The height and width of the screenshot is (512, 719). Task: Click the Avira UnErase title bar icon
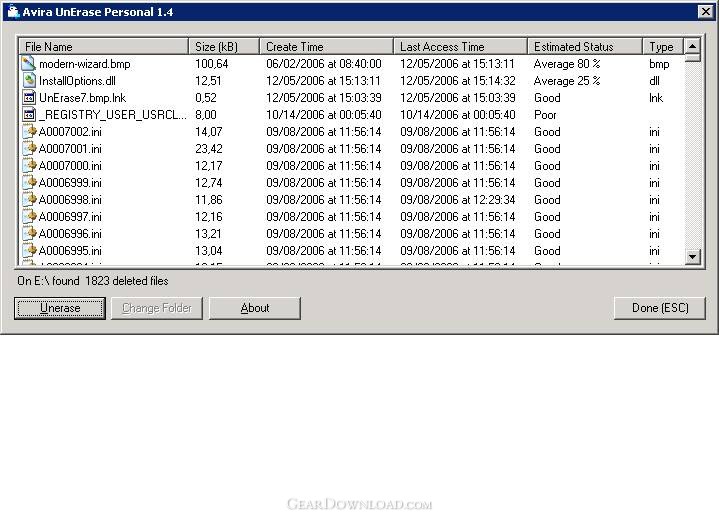(x=13, y=11)
